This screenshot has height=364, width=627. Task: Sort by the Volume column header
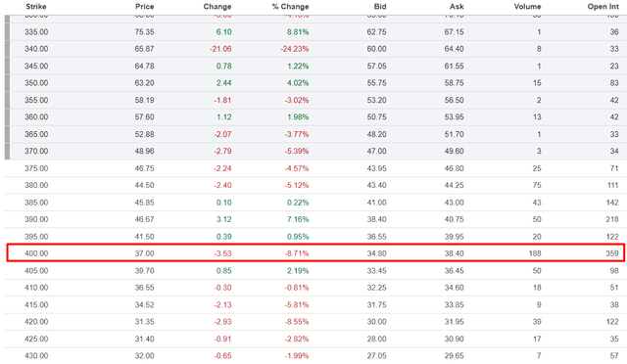point(527,7)
